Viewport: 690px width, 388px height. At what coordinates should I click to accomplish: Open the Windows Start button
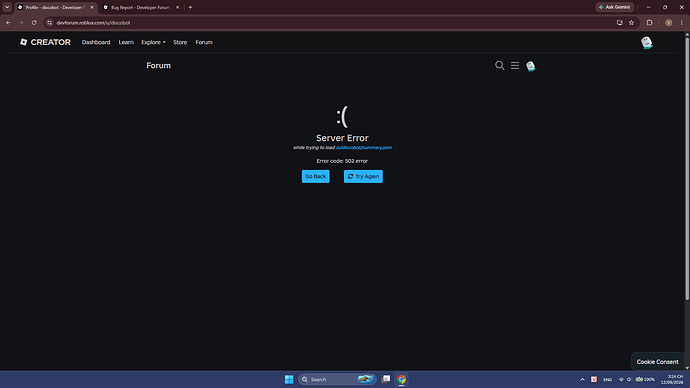pyautogui.click(x=289, y=379)
